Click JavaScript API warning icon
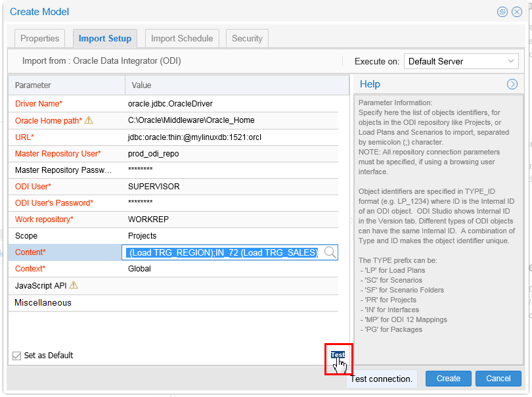 click(x=74, y=285)
